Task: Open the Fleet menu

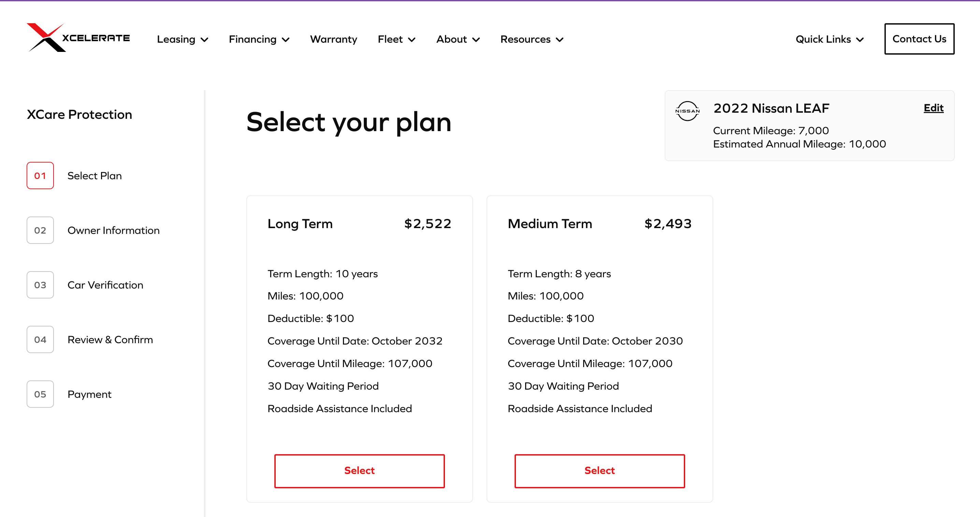Action: 396,39
